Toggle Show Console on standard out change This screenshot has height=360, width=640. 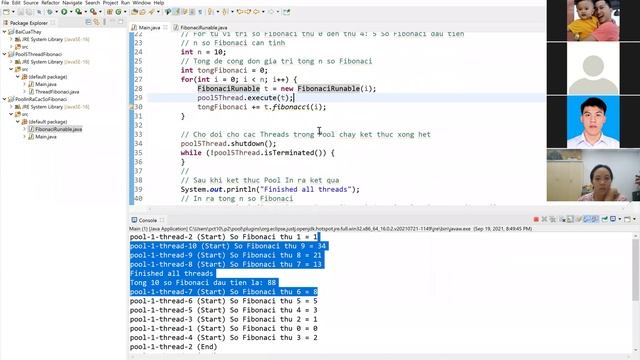pyautogui.click(x=587, y=219)
